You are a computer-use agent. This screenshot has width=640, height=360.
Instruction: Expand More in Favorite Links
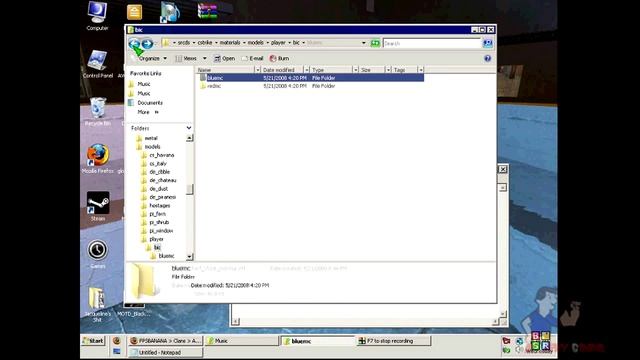click(148, 112)
